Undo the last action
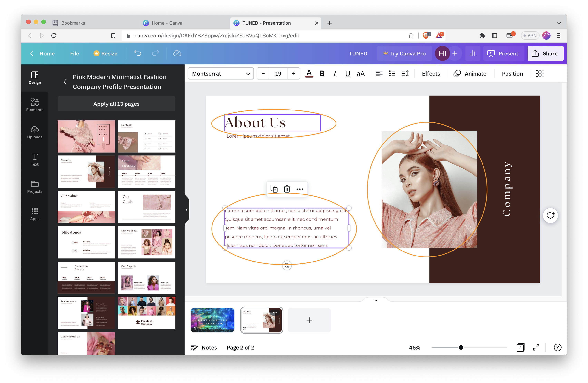 coord(138,53)
